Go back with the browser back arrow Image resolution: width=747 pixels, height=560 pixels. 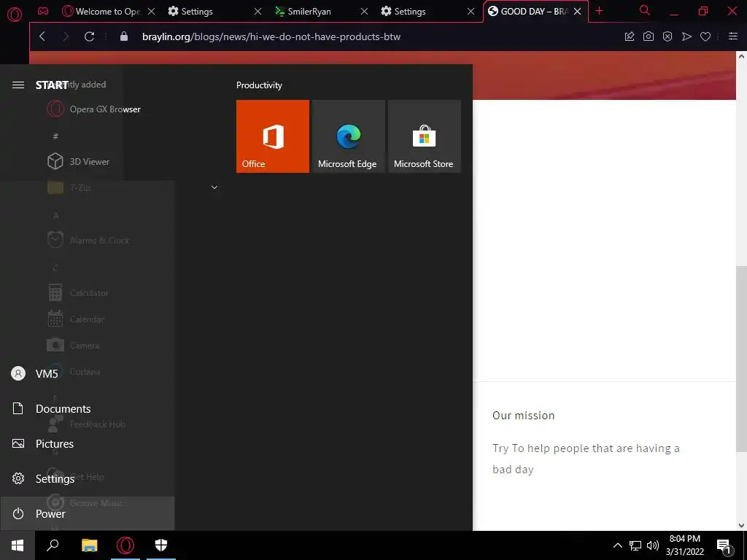[42, 36]
